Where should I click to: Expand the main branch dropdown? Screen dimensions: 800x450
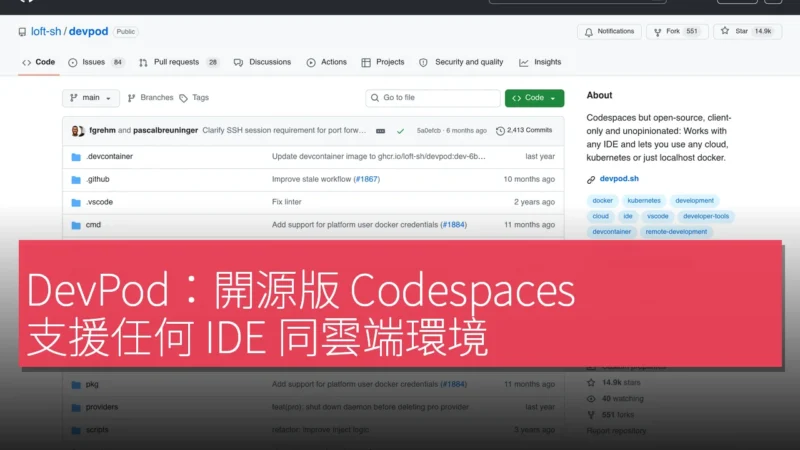[91, 98]
